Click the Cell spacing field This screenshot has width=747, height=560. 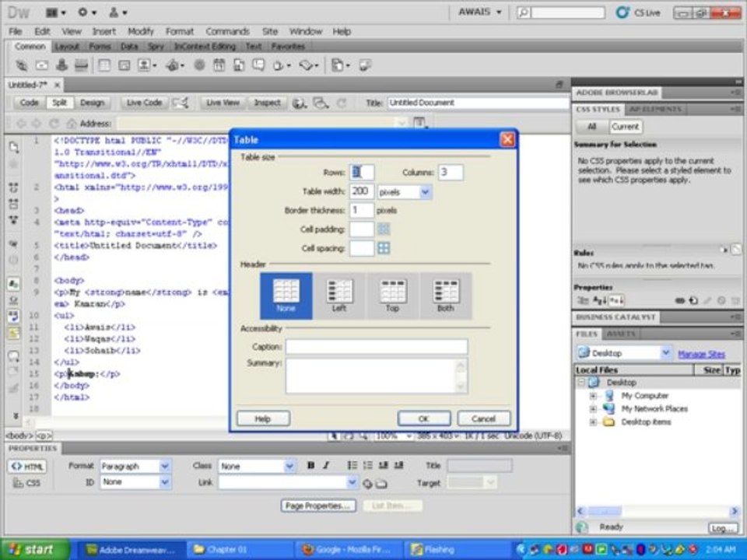[x=362, y=248]
